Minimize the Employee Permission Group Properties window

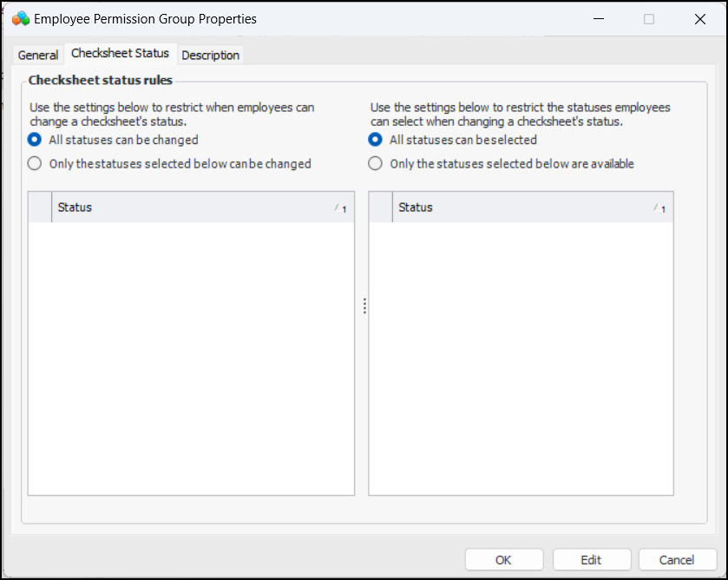(x=597, y=18)
